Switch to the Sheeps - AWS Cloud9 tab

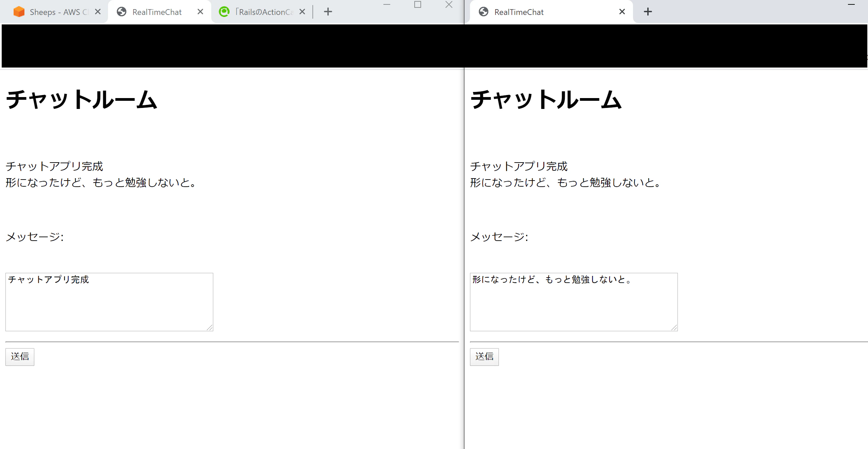coord(54,12)
